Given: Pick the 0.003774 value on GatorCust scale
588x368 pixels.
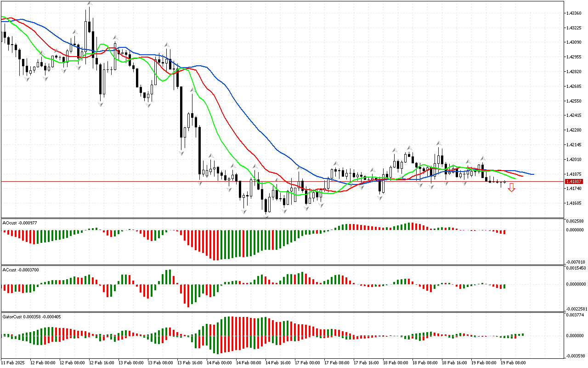Looking at the screenshot, I should (575, 315).
